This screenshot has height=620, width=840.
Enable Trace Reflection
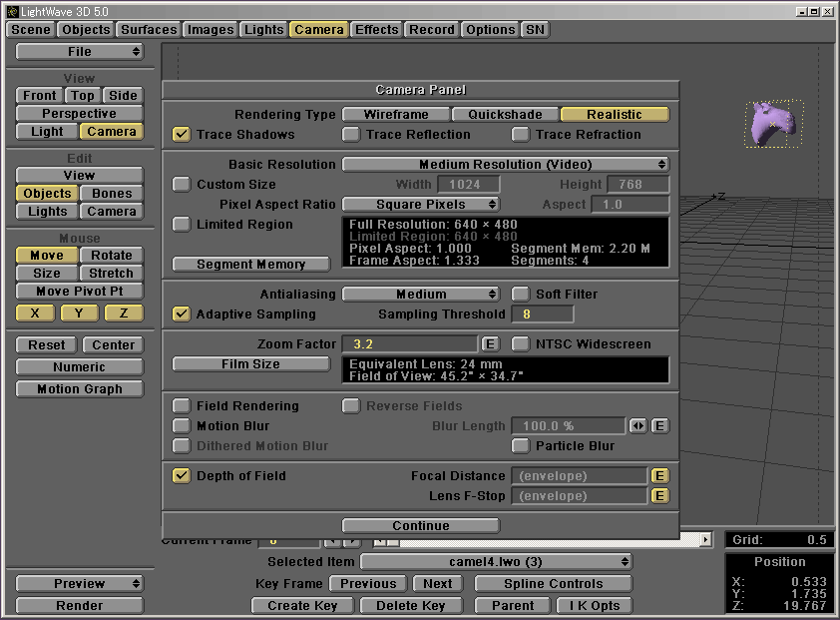pos(351,135)
